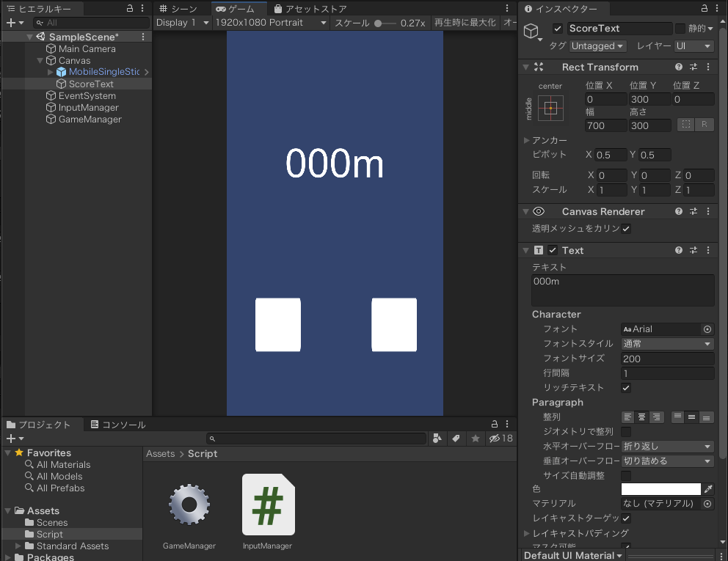Click the color eyedropper icon
The height and width of the screenshot is (561, 728).
pos(708,489)
